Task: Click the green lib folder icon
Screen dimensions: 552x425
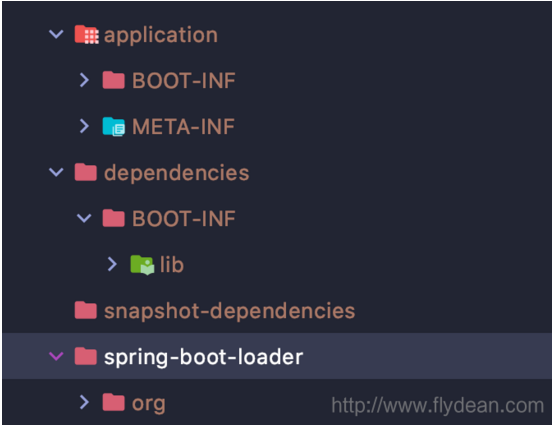Action: (142, 264)
